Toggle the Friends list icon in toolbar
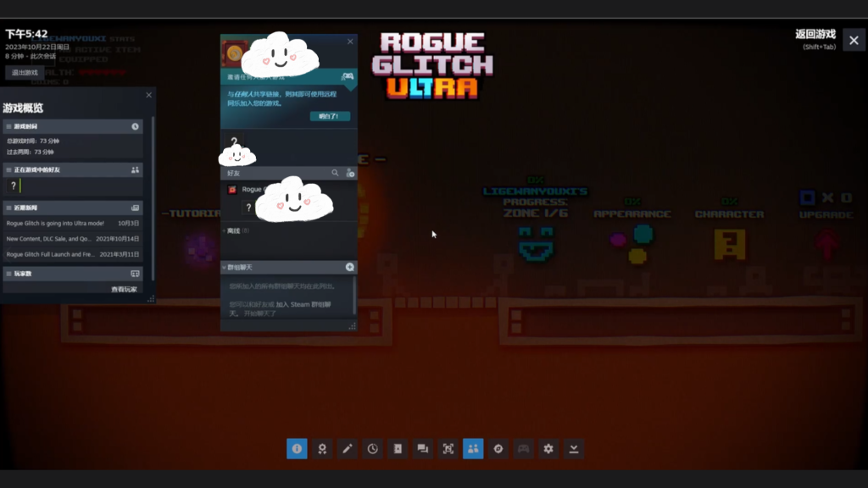 point(473,449)
